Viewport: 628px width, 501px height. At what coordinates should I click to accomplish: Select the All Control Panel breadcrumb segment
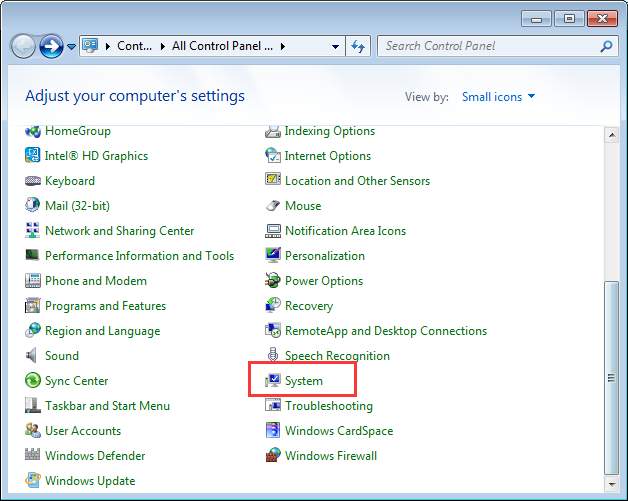(x=222, y=46)
